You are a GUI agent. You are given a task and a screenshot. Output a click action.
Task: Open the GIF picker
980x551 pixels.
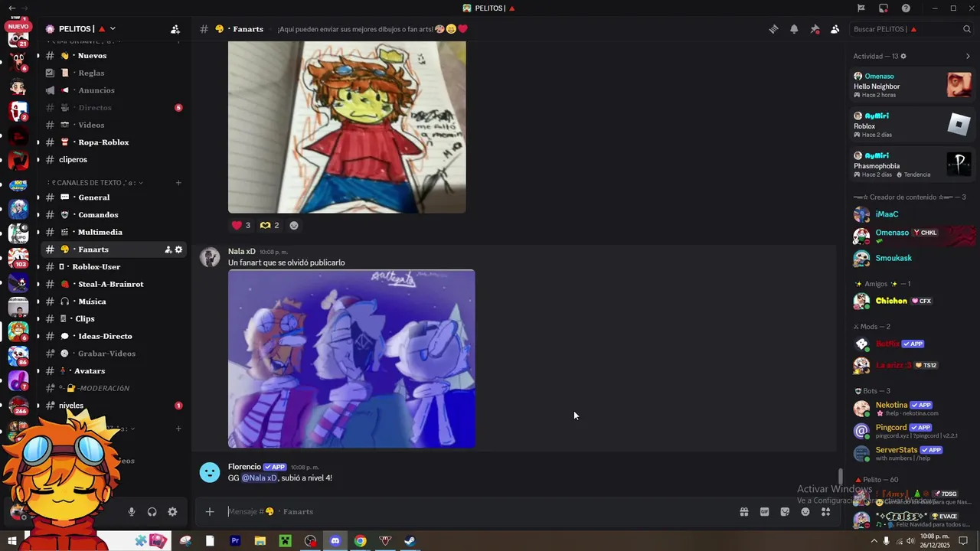764,511
